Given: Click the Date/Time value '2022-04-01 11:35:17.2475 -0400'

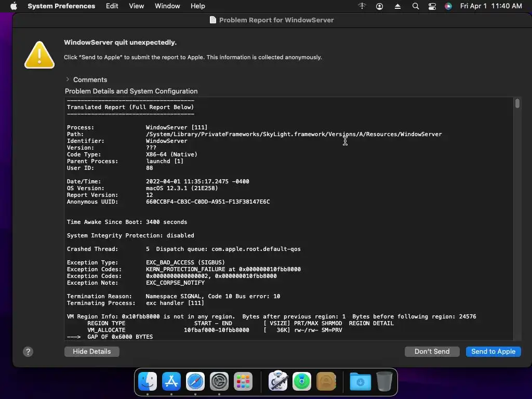Looking at the screenshot, I should pos(197,181).
